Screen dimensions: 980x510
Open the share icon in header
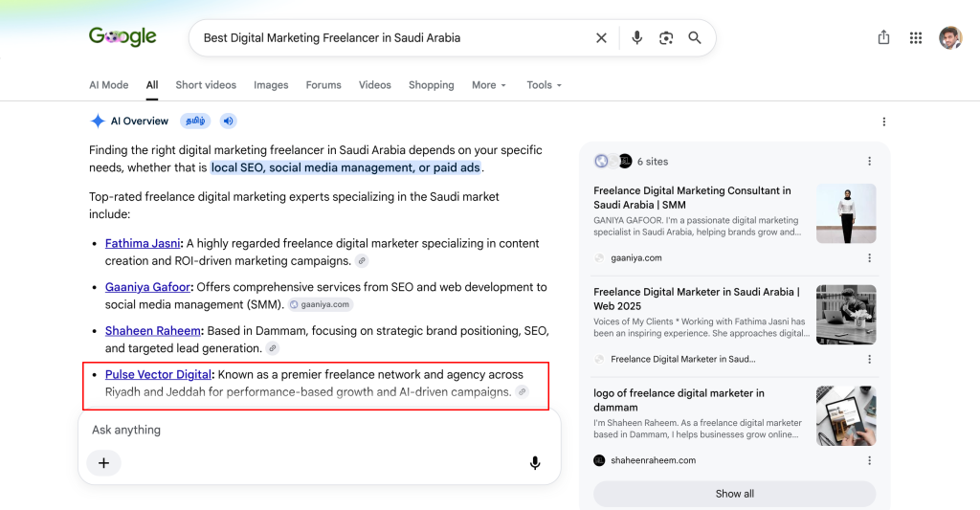(x=883, y=37)
